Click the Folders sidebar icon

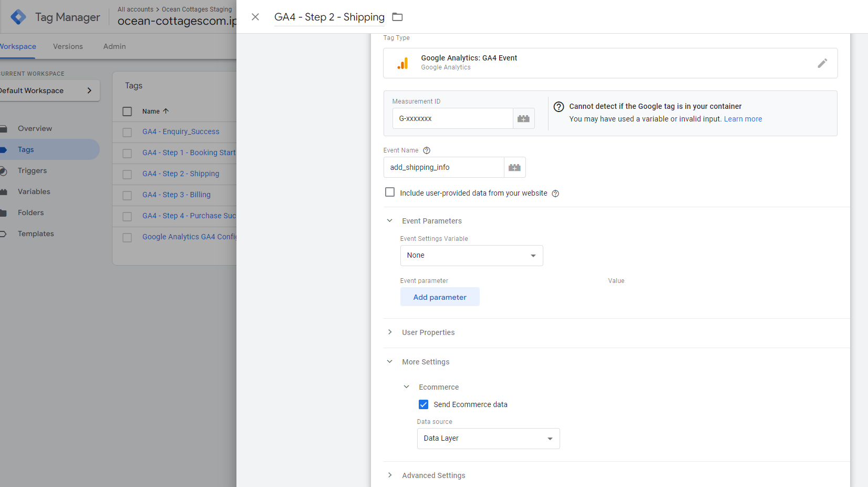point(3,213)
